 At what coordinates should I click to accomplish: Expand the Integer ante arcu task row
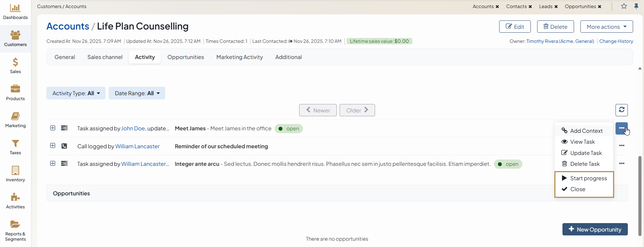point(53,164)
